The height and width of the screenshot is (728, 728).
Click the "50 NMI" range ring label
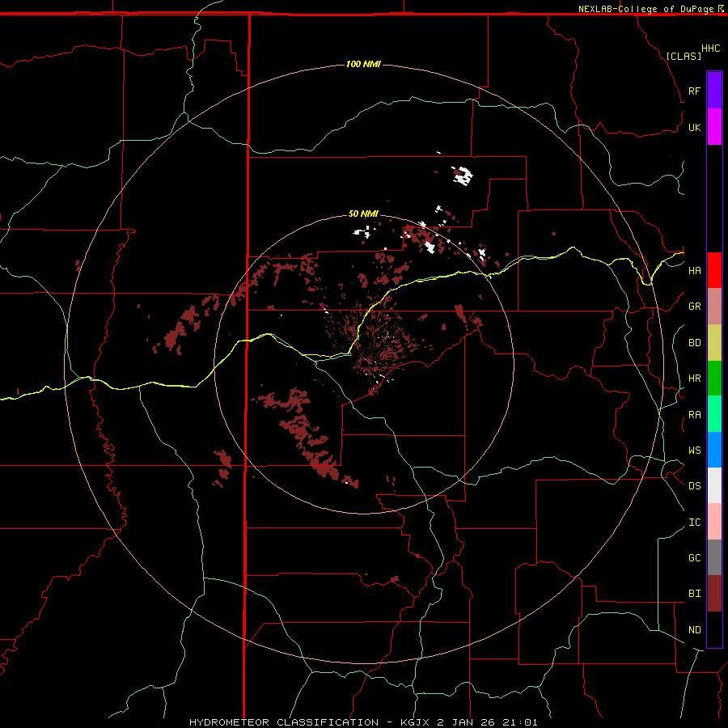coord(363,214)
